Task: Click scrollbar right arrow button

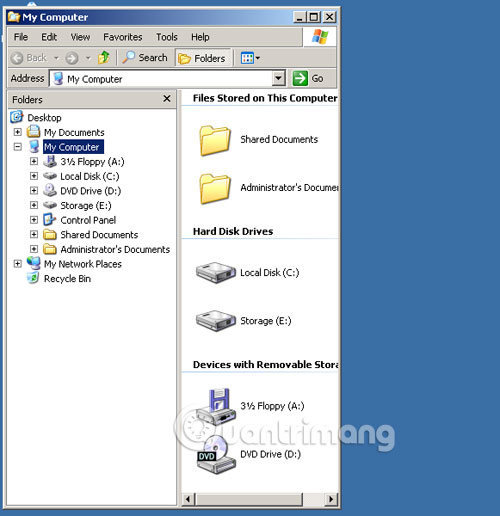Action: coord(331,499)
